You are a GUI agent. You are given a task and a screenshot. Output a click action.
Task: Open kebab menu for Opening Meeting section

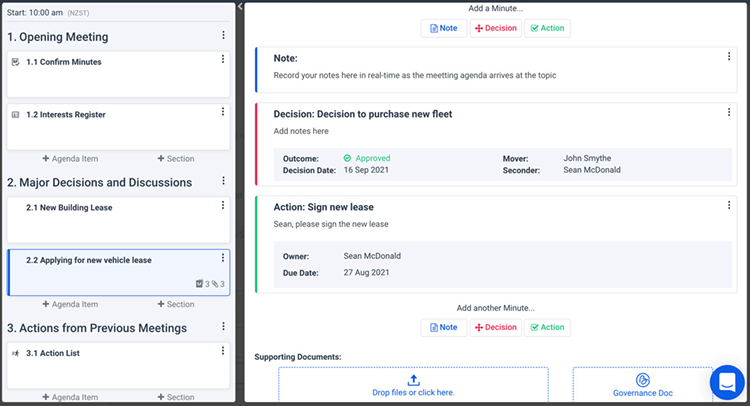tap(223, 36)
